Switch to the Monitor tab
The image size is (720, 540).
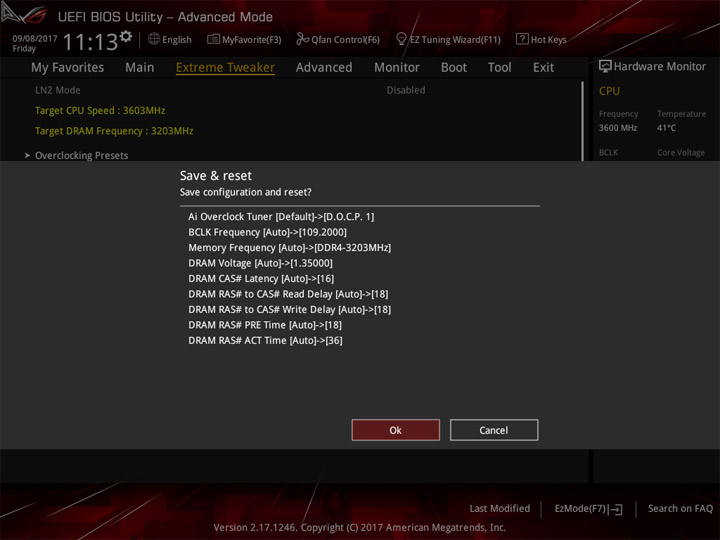pos(397,68)
